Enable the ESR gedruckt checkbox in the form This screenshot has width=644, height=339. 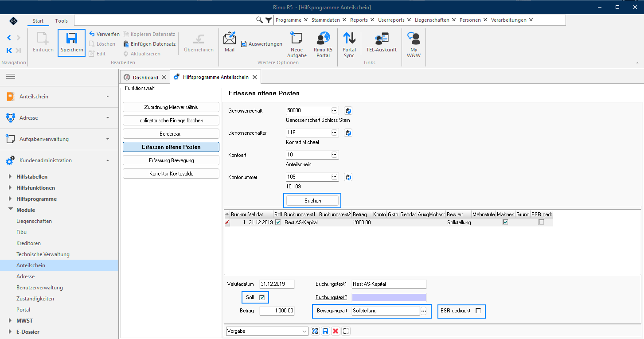point(478,311)
